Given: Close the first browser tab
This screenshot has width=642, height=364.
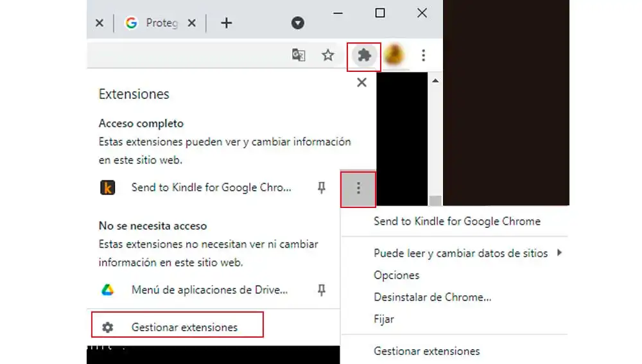Looking at the screenshot, I should pos(100,23).
